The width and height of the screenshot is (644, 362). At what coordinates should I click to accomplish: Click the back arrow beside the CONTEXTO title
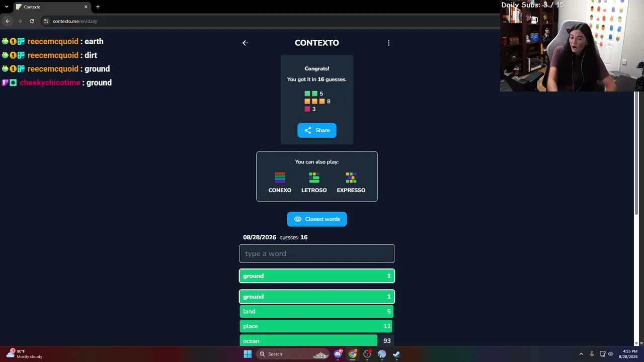point(245,43)
